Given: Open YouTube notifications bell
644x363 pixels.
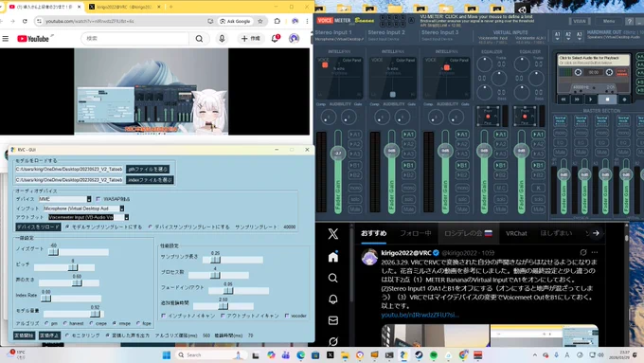Looking at the screenshot, I should coord(276,38).
